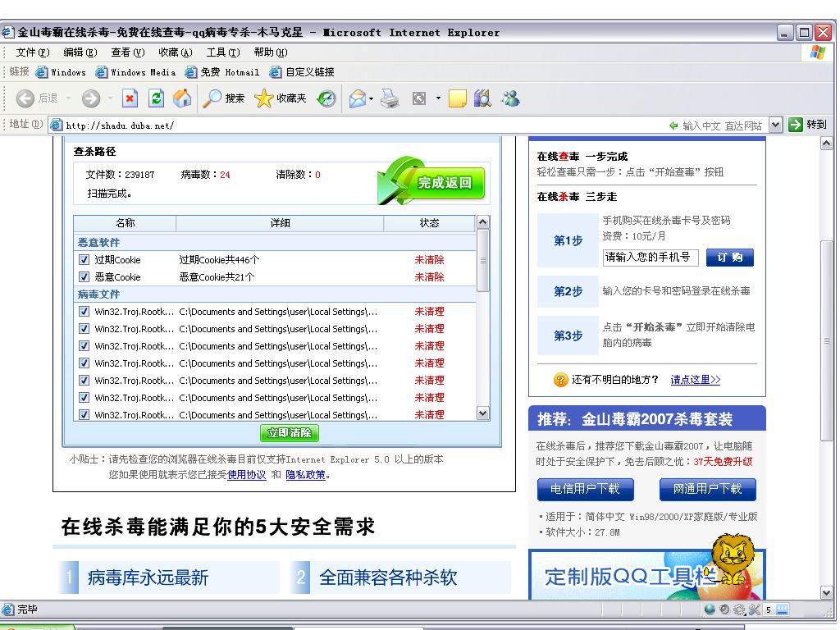840x630 pixels.
Task: Click the gray Edit toolbar icon
Action: [419, 98]
